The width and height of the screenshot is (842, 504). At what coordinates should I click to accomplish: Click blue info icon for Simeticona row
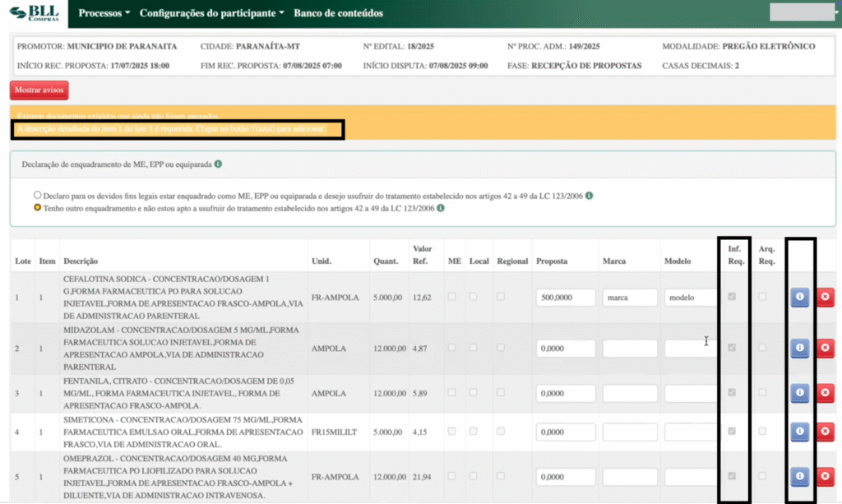800,432
